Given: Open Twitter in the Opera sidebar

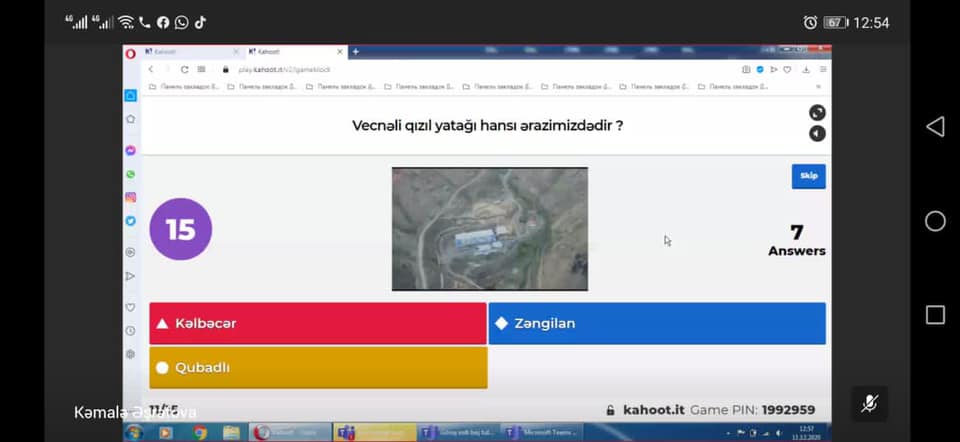Looking at the screenshot, I should (x=130, y=221).
